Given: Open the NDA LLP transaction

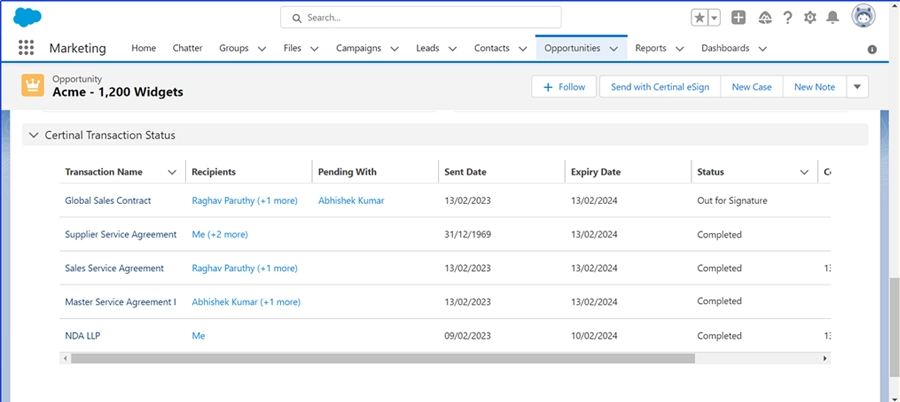Looking at the screenshot, I should pyautogui.click(x=83, y=335).
